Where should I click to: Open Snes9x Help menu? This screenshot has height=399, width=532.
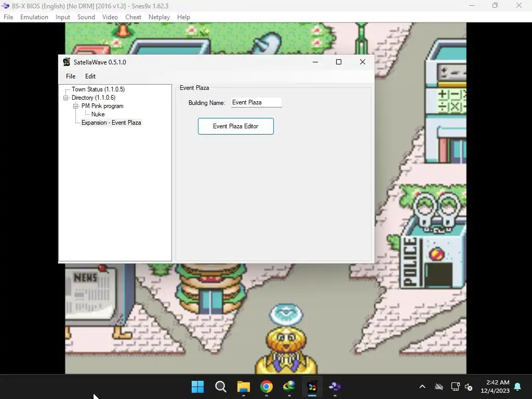[183, 17]
